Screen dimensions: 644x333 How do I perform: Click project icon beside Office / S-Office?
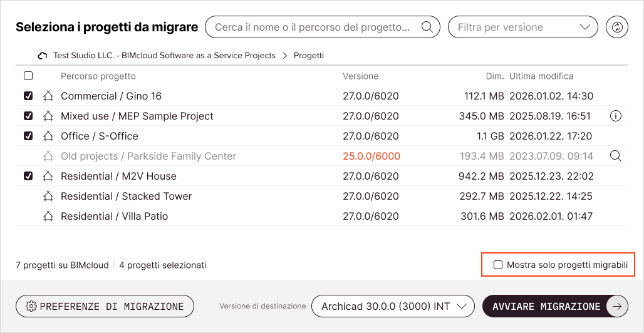click(48, 136)
